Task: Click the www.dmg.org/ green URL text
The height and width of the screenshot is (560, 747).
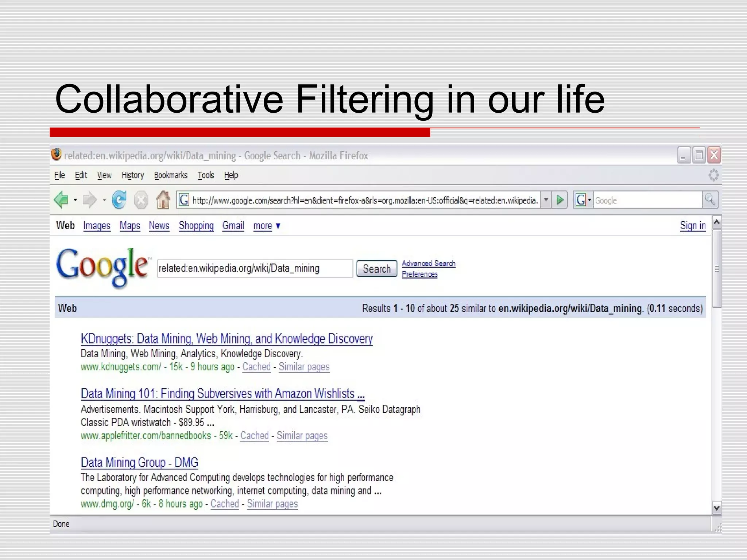Action: tap(107, 504)
